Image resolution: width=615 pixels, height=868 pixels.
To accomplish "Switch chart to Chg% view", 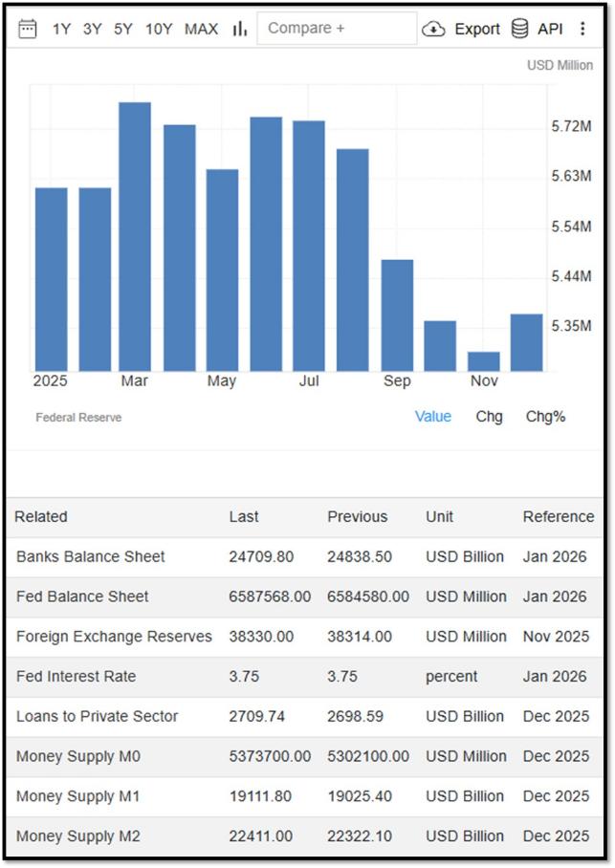I will pyautogui.click(x=546, y=416).
